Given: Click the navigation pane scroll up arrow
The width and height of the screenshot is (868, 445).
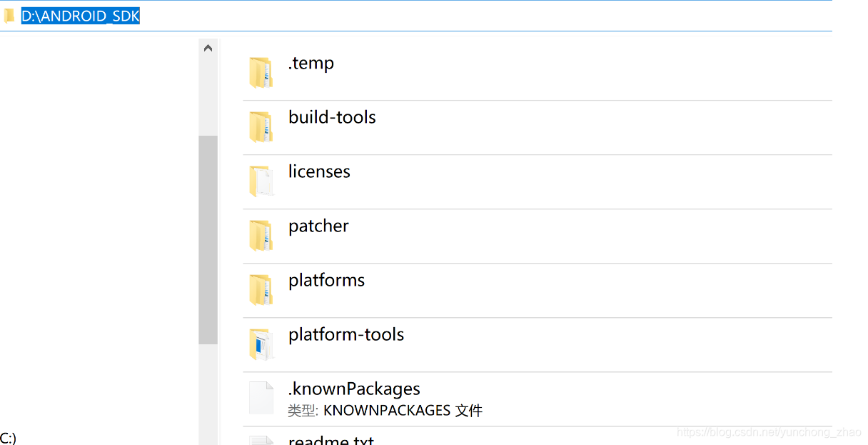Looking at the screenshot, I should (x=208, y=49).
